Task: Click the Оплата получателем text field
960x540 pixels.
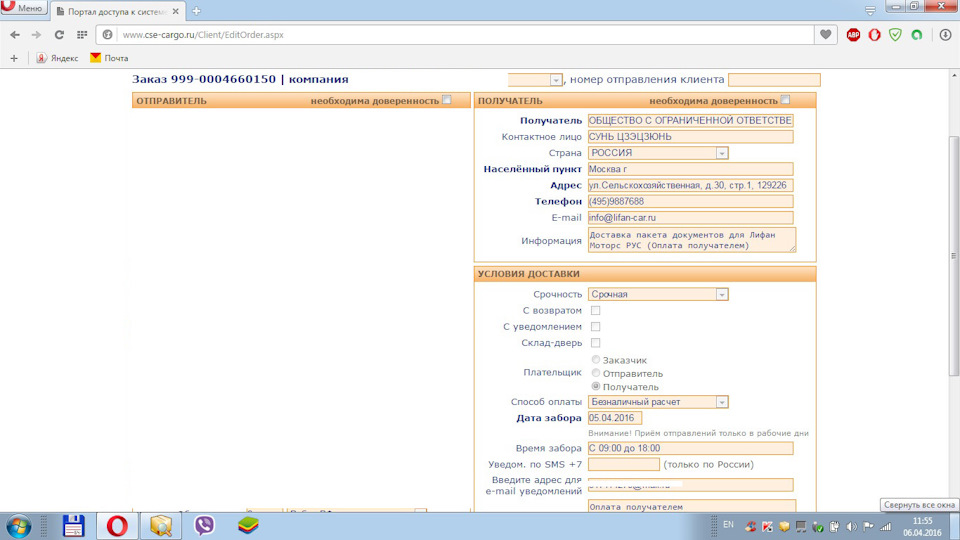Action: [692, 506]
